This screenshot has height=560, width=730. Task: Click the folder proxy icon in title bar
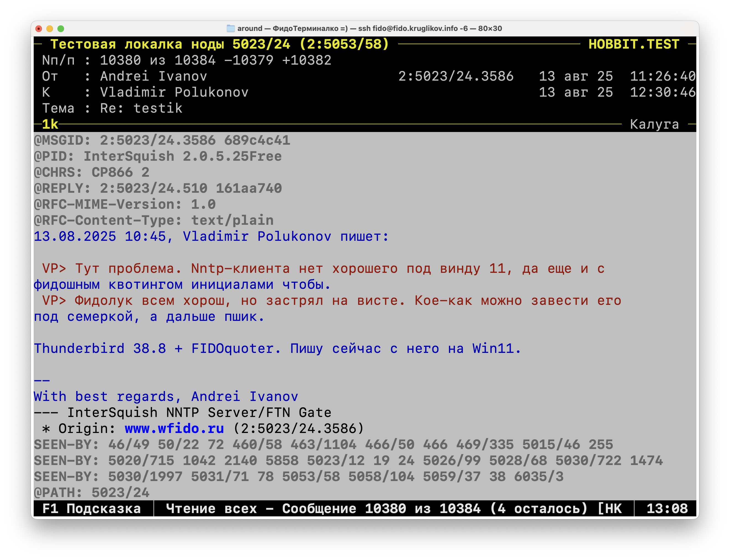click(230, 28)
